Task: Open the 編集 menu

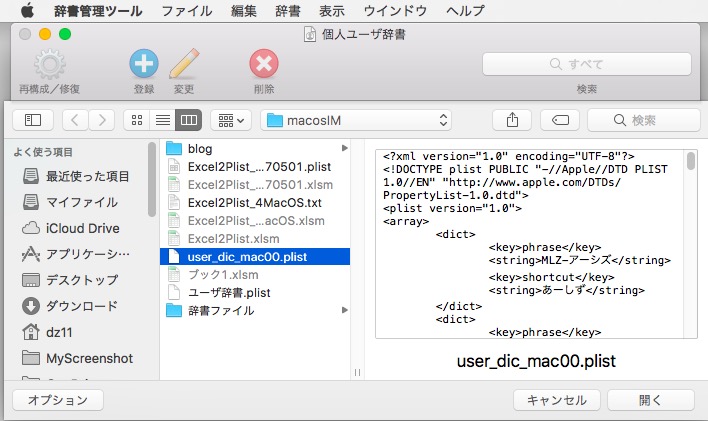Action: [x=244, y=10]
